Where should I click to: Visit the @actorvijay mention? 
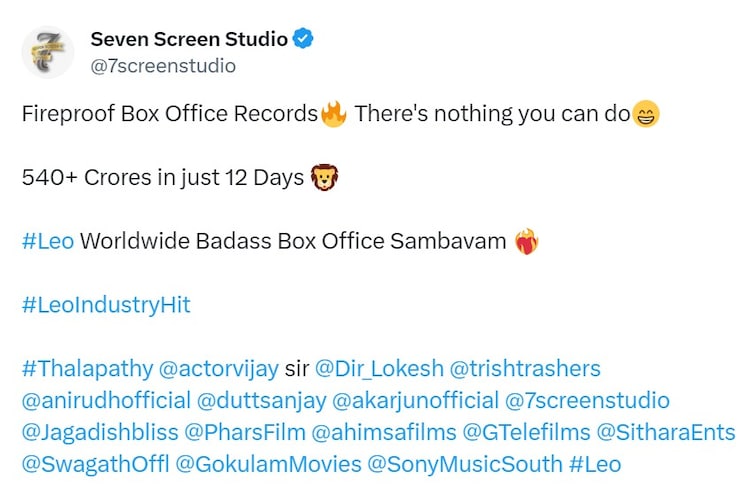tap(214, 368)
